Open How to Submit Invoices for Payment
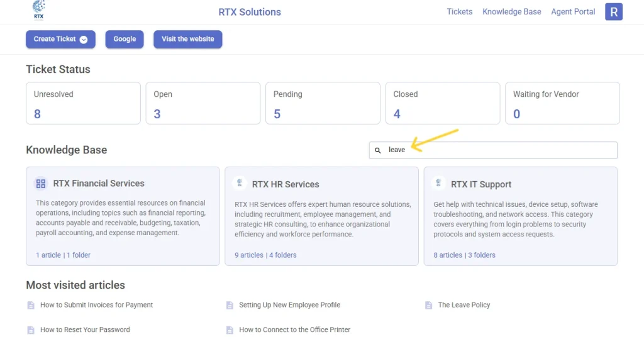The height and width of the screenshot is (354, 644). point(96,305)
